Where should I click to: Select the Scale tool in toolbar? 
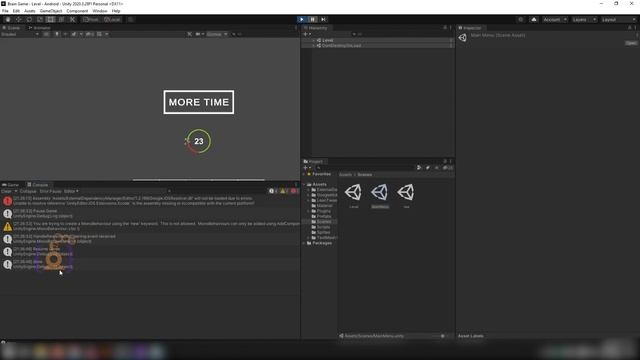click(x=40, y=19)
